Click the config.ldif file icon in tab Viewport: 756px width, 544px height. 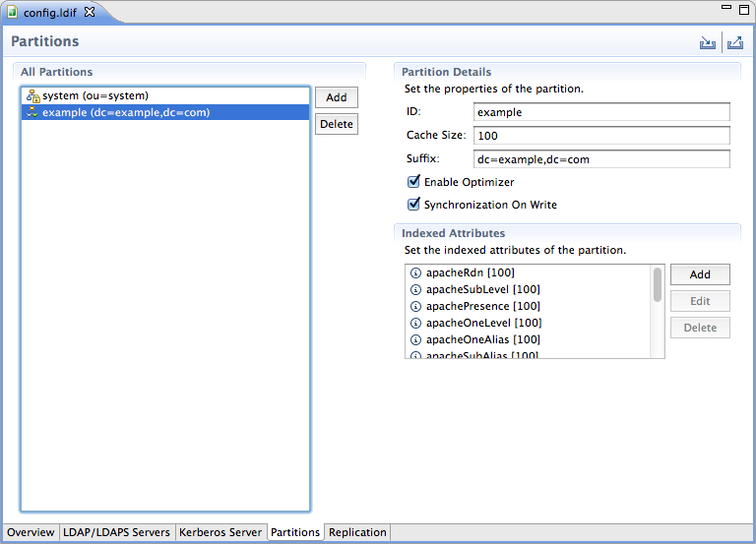(13, 12)
